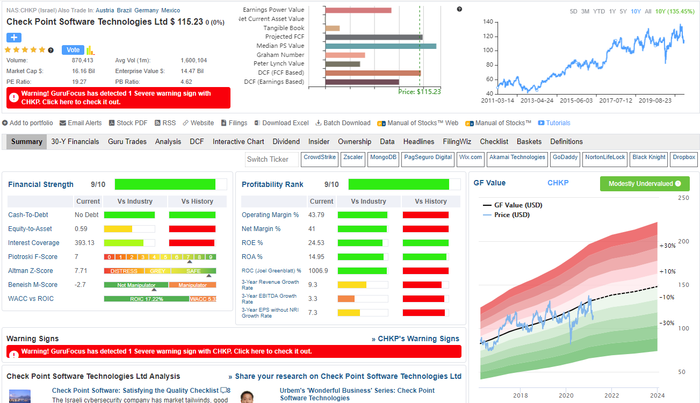Switch to the FilingWiz tab
Image resolution: width=700 pixels, height=403 pixels.
[457, 141]
